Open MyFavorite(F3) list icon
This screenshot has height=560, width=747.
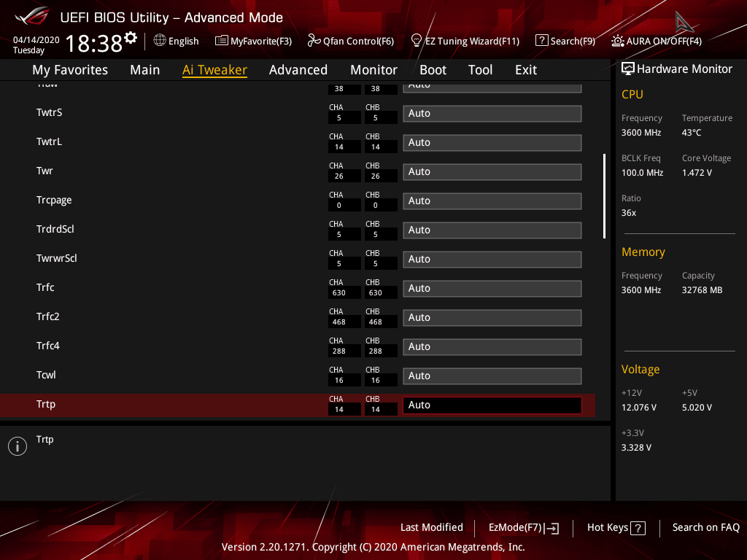(222, 41)
